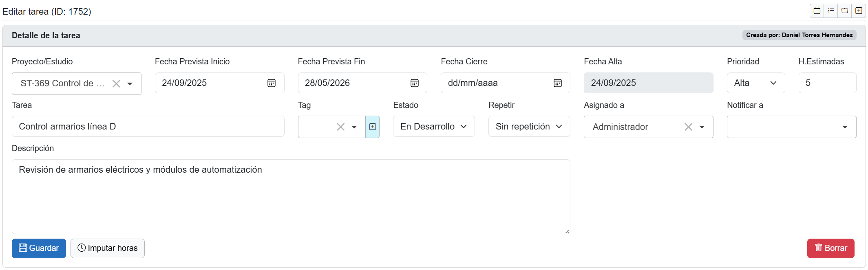
Task: Add a new tag with the blue plus button
Action: [x=372, y=127]
